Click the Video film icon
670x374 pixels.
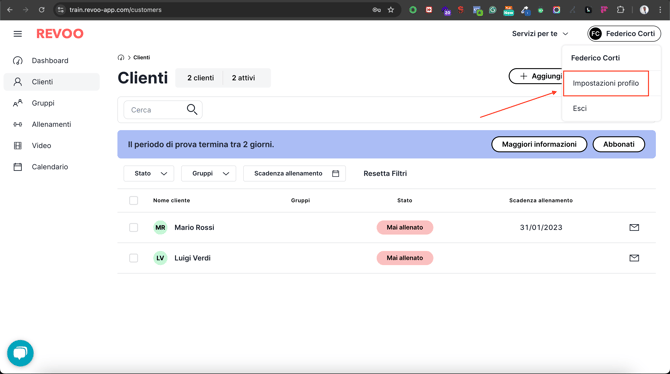tap(18, 145)
